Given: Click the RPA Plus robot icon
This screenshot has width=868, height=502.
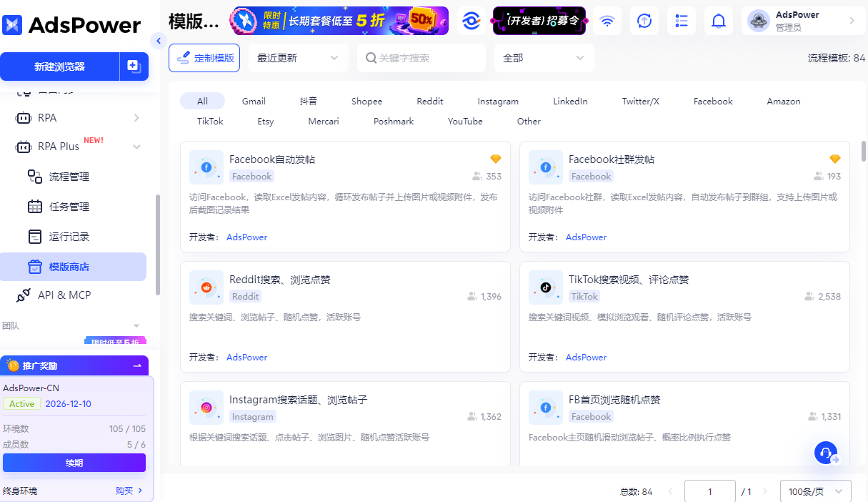Looking at the screenshot, I should point(24,146).
